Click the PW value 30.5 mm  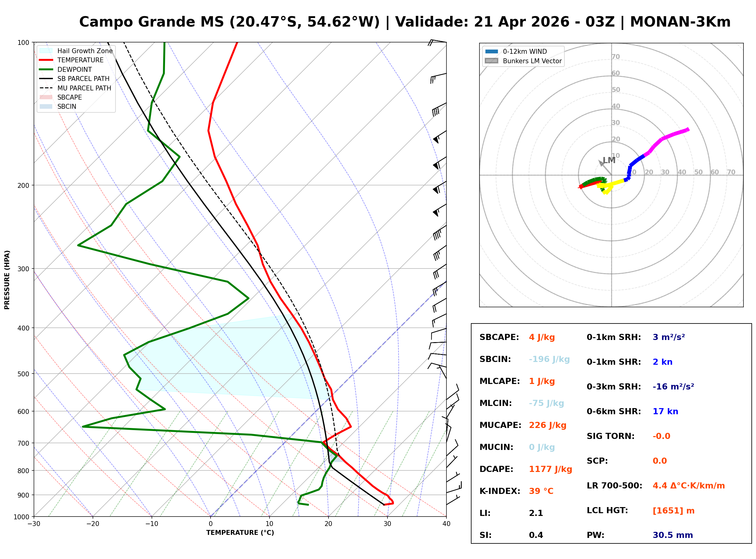(673, 535)
